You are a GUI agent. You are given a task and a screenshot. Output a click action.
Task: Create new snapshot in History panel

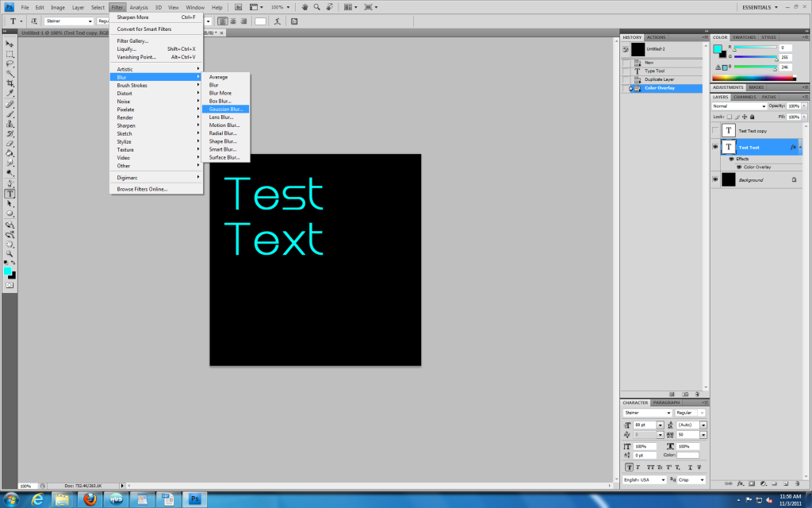pos(685,394)
